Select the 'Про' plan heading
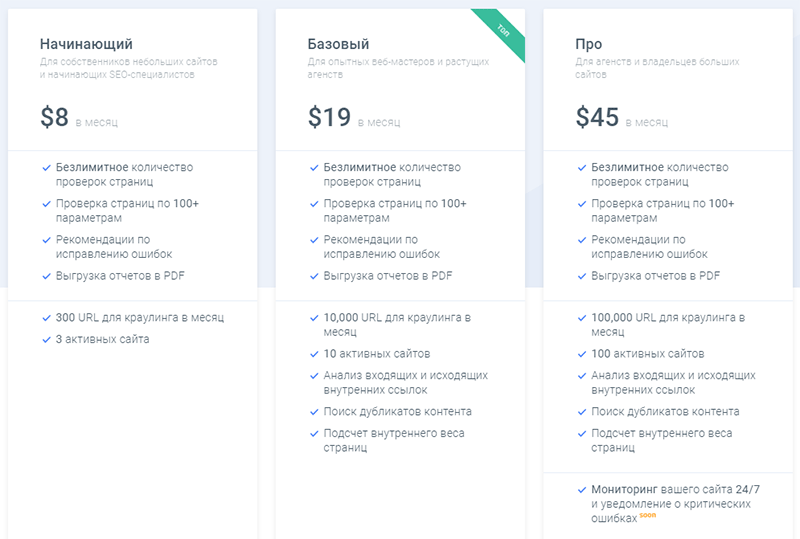 click(x=589, y=44)
